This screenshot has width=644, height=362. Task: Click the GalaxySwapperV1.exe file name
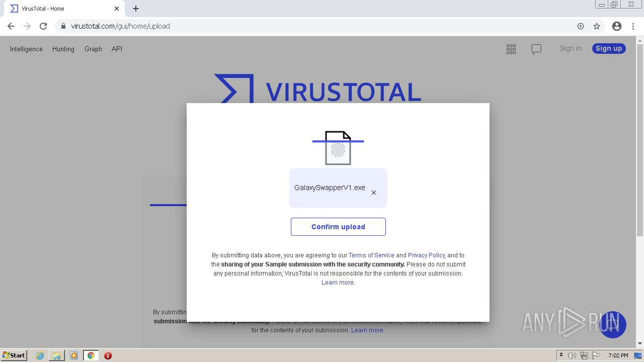click(330, 188)
